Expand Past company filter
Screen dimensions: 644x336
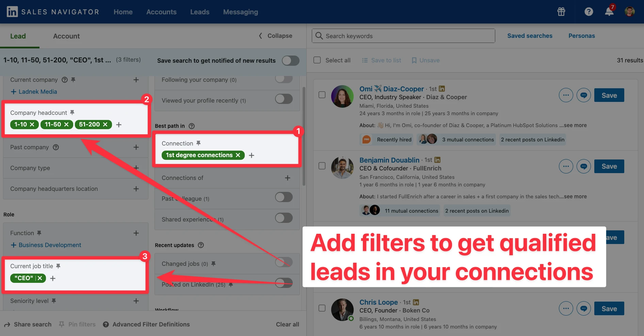pos(136,147)
